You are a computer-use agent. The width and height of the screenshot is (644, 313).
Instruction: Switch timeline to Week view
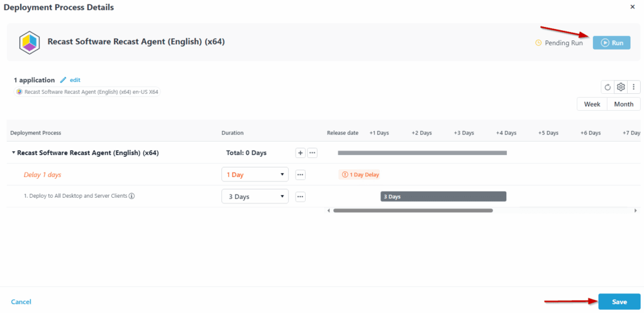[592, 104]
